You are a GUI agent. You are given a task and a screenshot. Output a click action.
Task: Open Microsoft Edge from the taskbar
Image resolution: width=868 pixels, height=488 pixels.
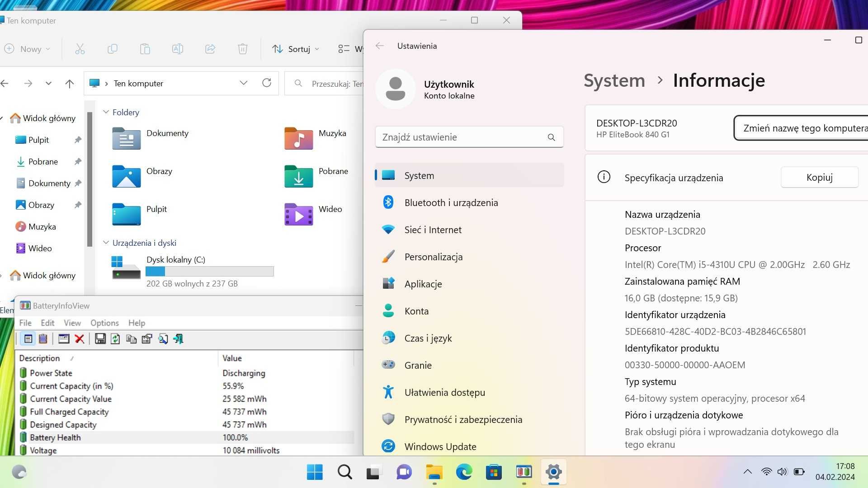click(464, 472)
